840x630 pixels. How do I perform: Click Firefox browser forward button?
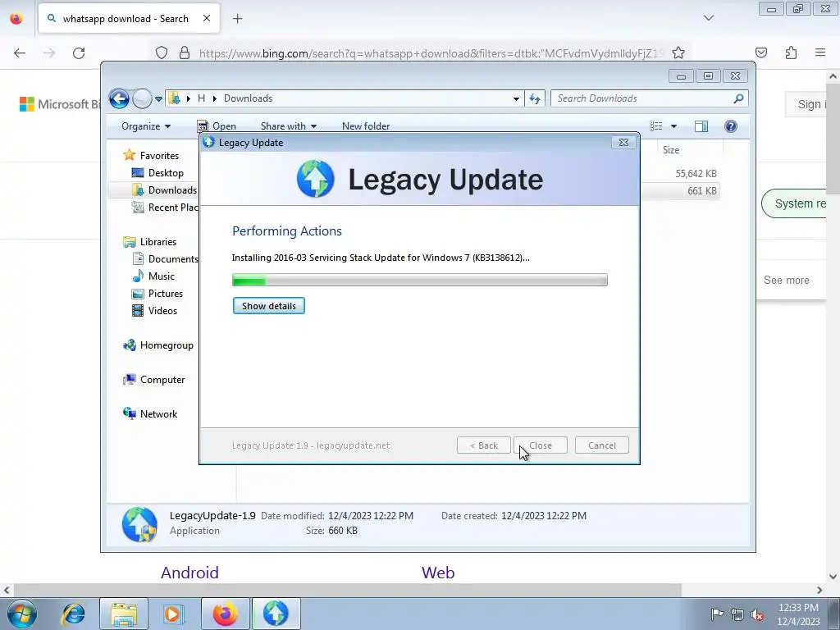tap(49, 52)
